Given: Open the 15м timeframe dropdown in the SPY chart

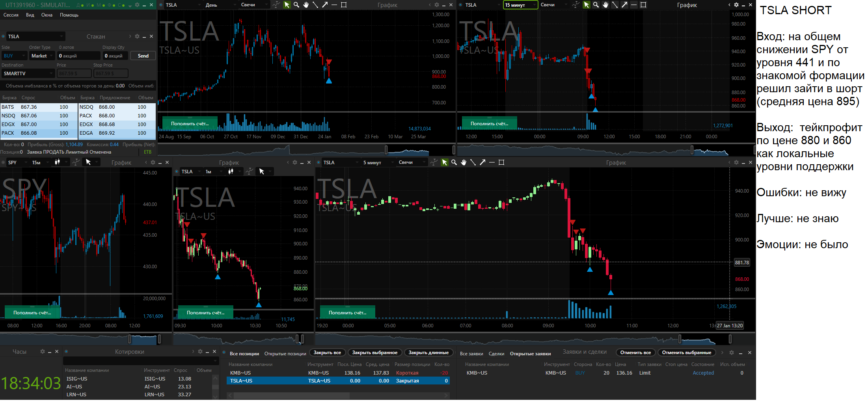Looking at the screenshot, I should pyautogui.click(x=41, y=162).
